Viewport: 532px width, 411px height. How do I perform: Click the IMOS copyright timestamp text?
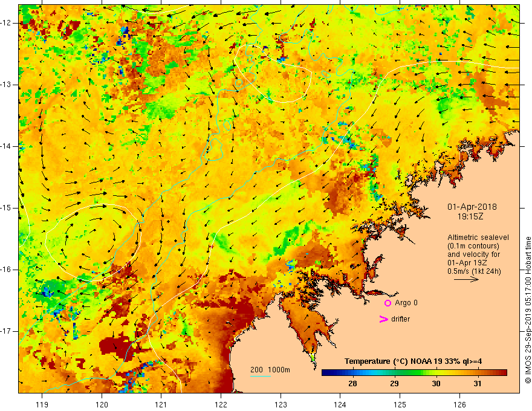click(x=528, y=310)
